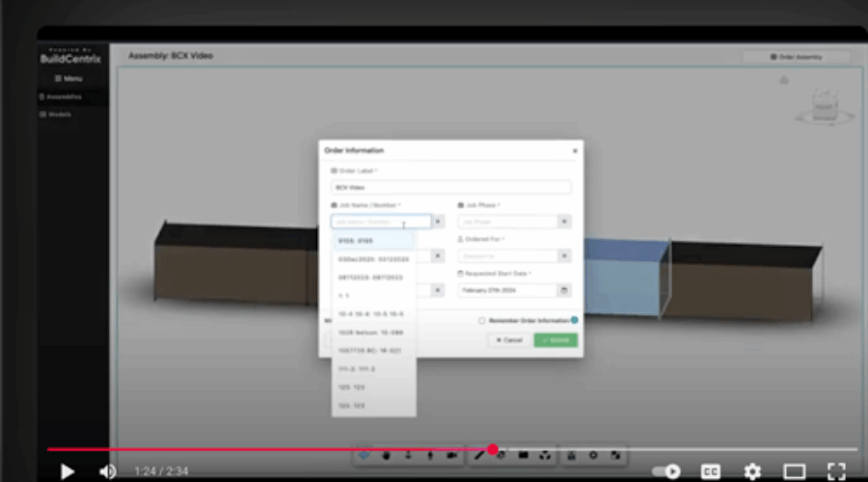Click the Requested Start Date field
The image size is (868, 482).
tap(507, 290)
